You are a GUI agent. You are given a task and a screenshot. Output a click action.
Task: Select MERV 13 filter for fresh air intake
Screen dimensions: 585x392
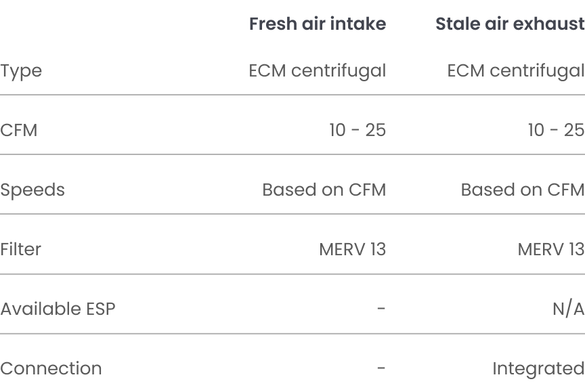point(353,250)
